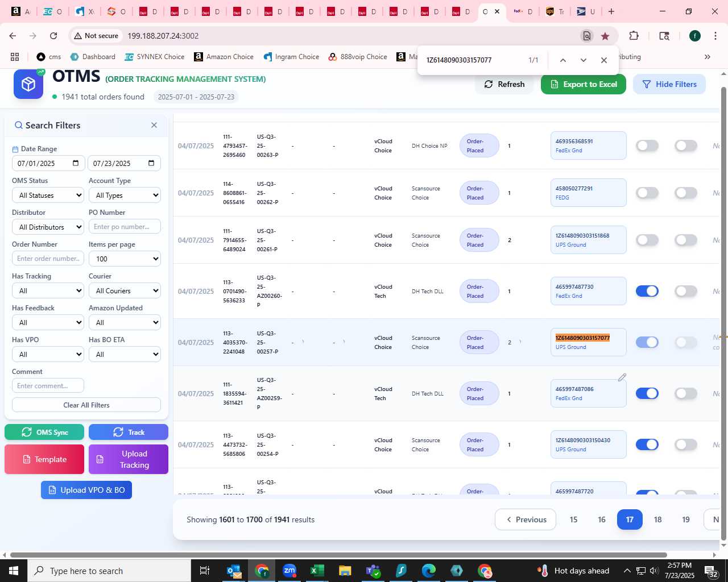This screenshot has width=728, height=582.
Task: Open start date calendar picker icon
Action: point(76,163)
